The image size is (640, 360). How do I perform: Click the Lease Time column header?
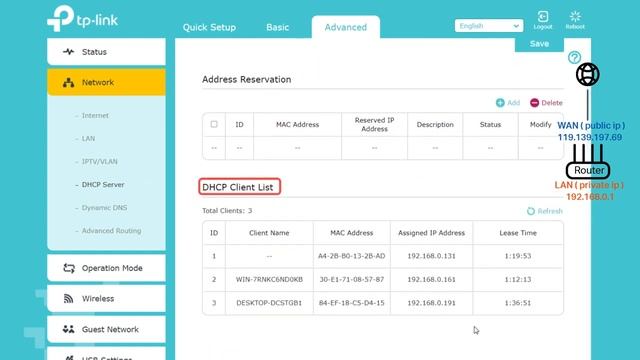[518, 233]
